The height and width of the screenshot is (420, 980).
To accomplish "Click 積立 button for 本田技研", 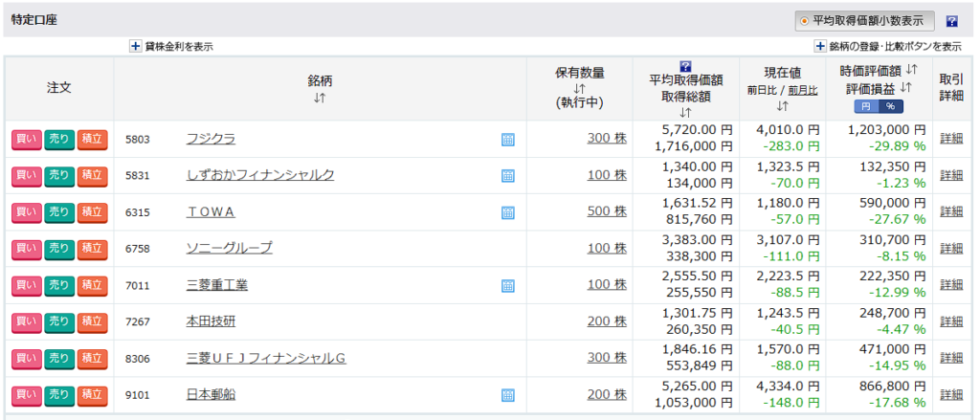I will tap(93, 321).
